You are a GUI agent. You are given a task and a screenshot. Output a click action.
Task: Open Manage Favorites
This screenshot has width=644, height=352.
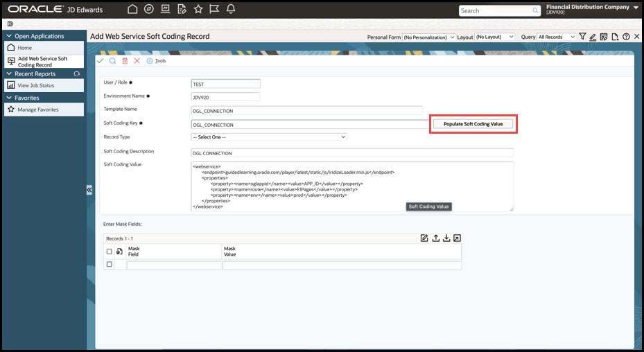pos(44,109)
